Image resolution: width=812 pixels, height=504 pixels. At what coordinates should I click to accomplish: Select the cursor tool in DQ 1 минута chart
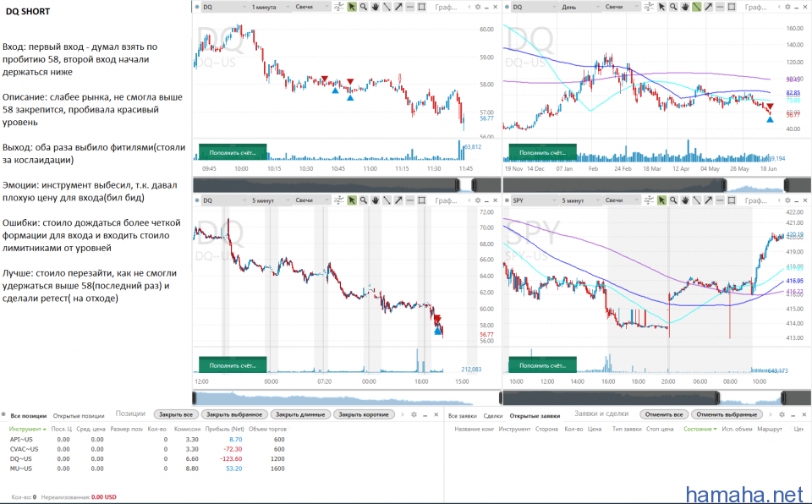[x=352, y=7]
